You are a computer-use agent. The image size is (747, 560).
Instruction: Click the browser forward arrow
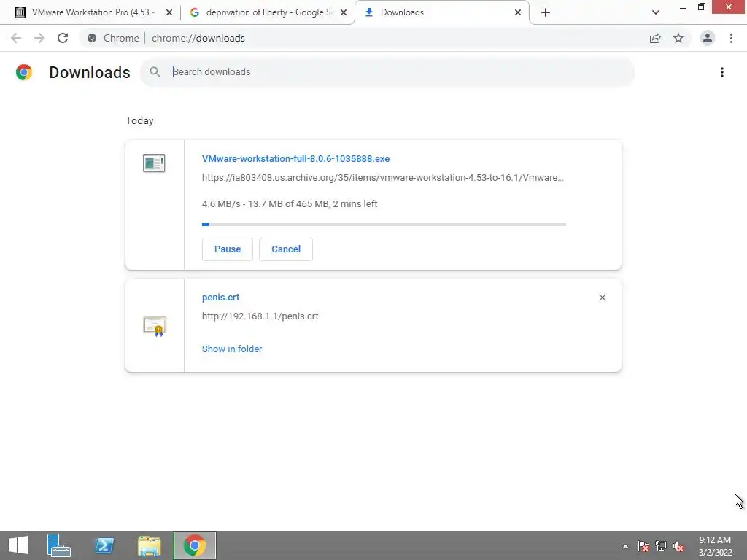coord(39,38)
